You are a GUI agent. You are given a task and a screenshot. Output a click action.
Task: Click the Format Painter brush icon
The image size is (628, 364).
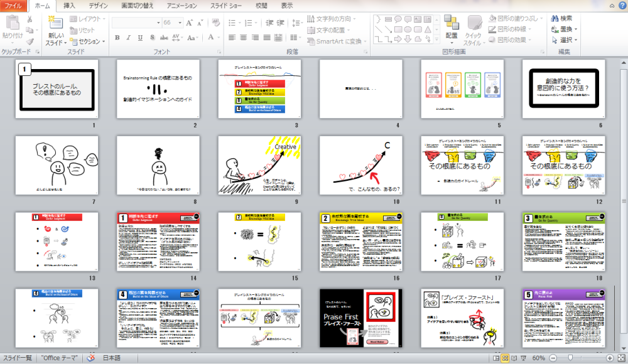point(30,41)
